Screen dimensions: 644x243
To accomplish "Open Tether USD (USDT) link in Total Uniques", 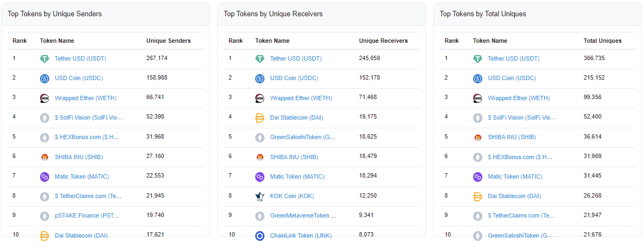I will click(x=514, y=59).
